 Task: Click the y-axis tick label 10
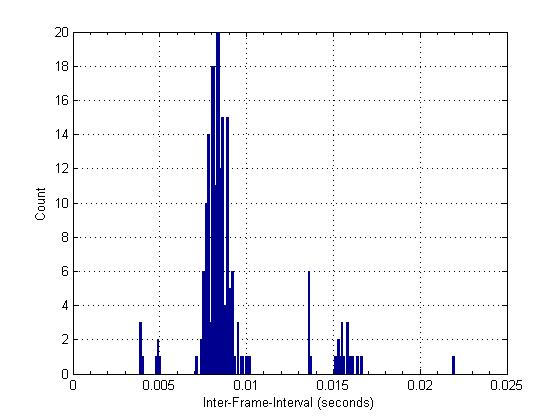pyautogui.click(x=61, y=204)
